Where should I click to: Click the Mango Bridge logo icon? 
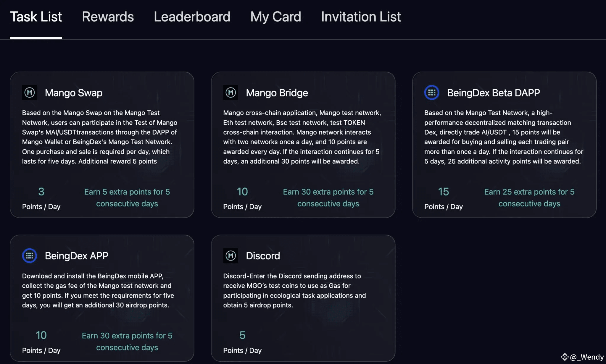(x=231, y=93)
